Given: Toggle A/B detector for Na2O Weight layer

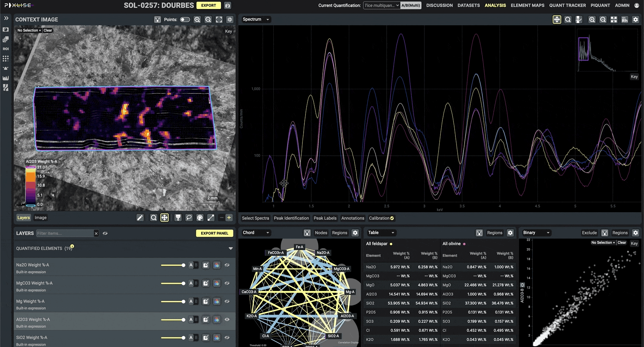Looking at the screenshot, I should [193, 265].
